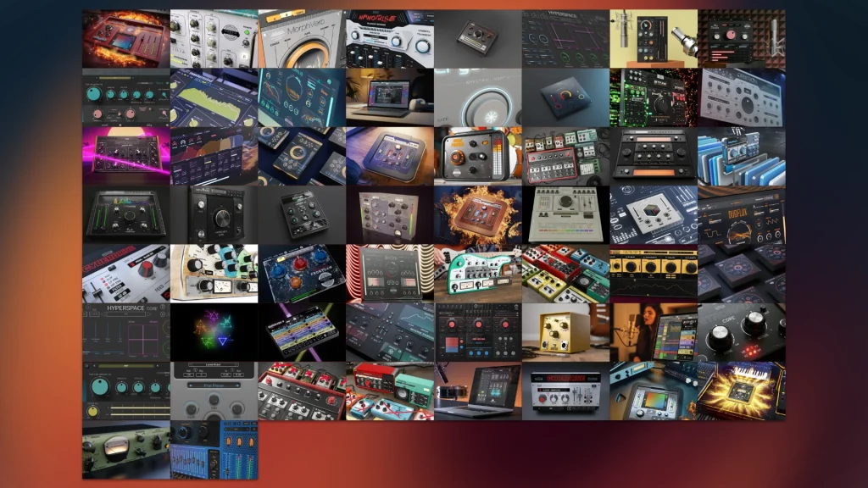Viewport: 868px width, 488px height.
Task: Click Cyberdrive close-up with red knob
Action: [x=126, y=274]
